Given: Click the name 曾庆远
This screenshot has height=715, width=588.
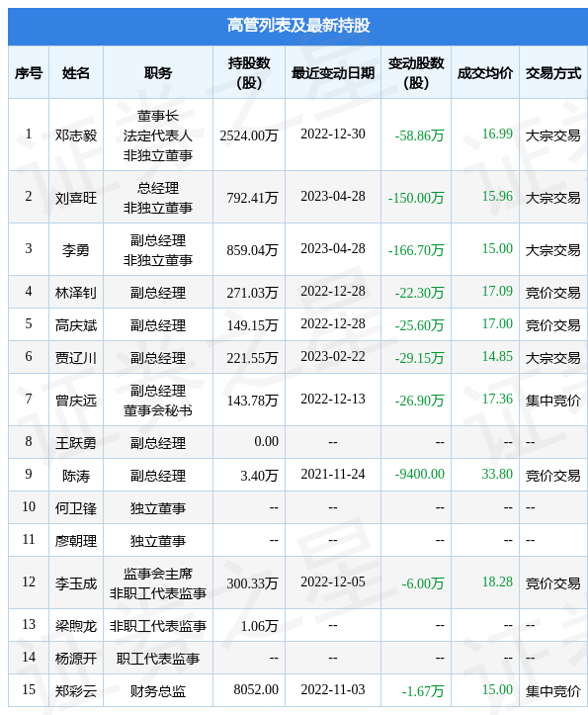Looking at the screenshot, I should click(x=76, y=401).
